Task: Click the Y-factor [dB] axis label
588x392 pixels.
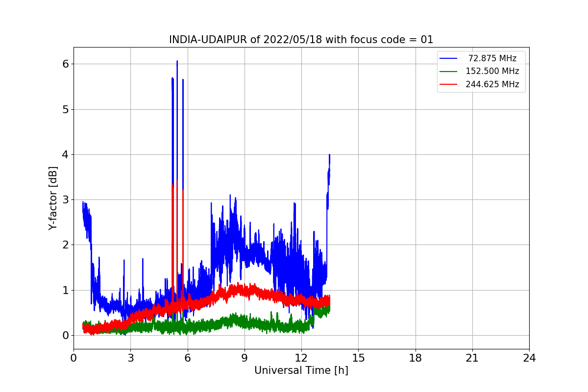Action: [x=53, y=198]
